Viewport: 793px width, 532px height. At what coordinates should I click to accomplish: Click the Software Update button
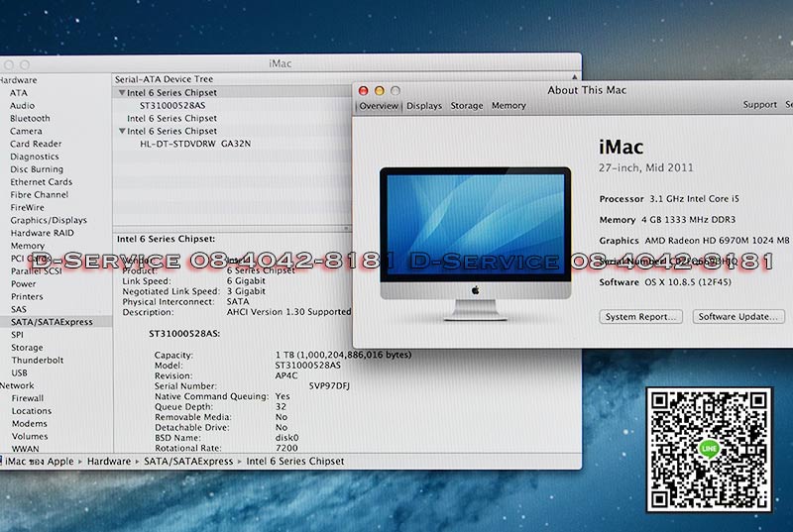coord(738,317)
